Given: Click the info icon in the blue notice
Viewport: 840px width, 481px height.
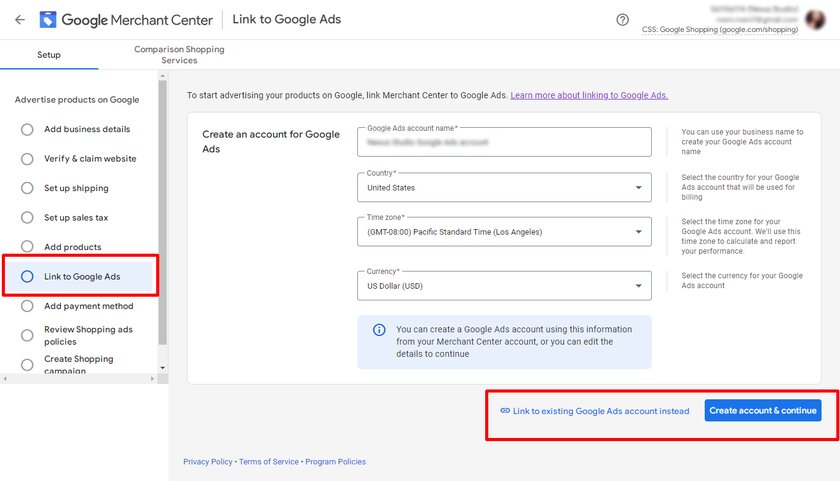Looking at the screenshot, I should point(379,330).
